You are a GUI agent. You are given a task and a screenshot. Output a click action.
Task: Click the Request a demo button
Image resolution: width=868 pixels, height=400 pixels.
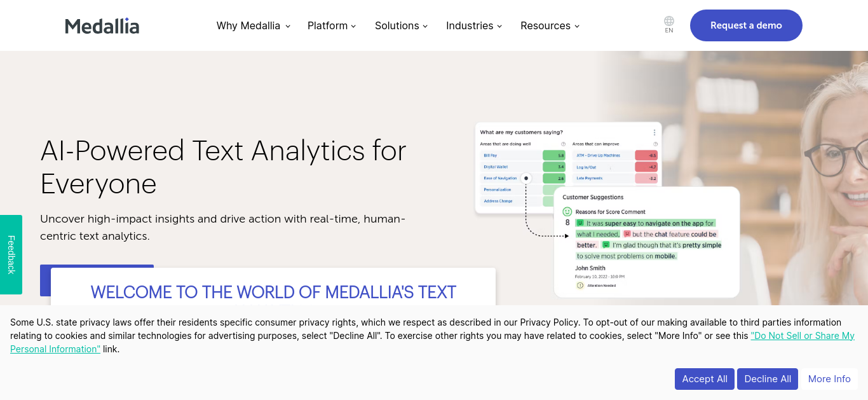click(746, 25)
